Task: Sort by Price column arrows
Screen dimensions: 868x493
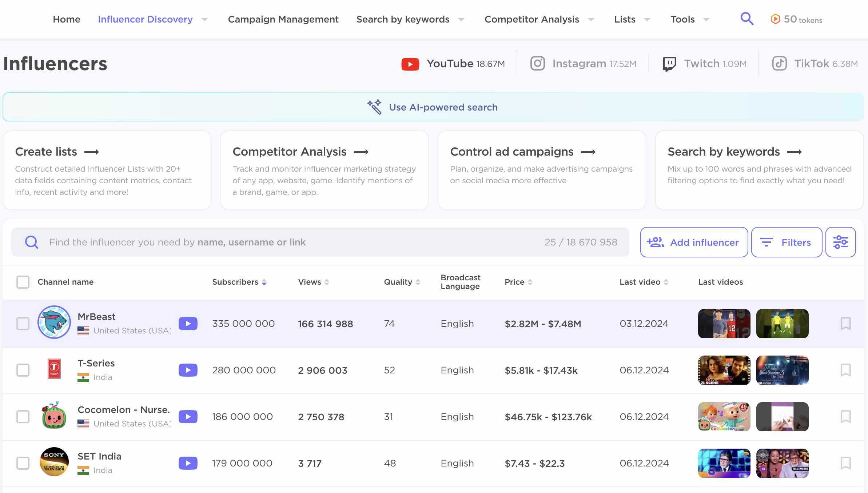Action: [530, 282]
